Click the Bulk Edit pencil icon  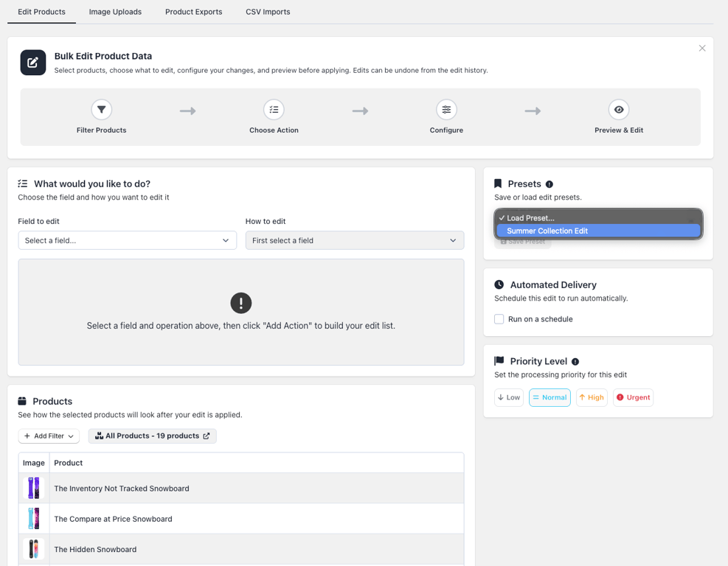[x=33, y=63]
